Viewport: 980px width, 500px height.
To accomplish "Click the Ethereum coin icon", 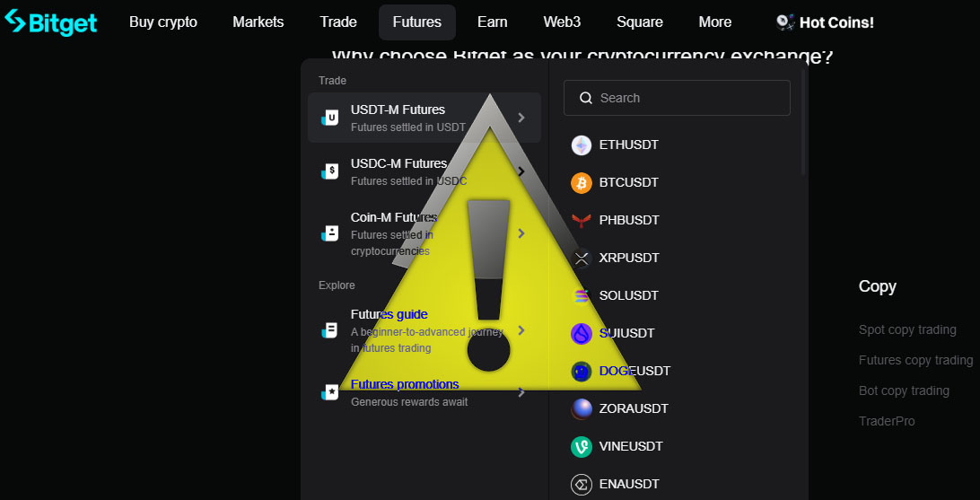I will pos(582,145).
